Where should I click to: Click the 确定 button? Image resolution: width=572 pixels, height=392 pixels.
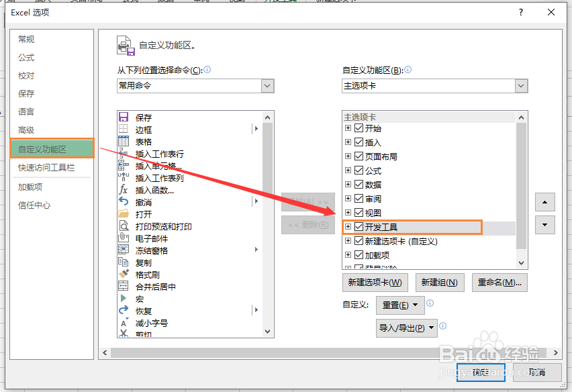click(481, 373)
